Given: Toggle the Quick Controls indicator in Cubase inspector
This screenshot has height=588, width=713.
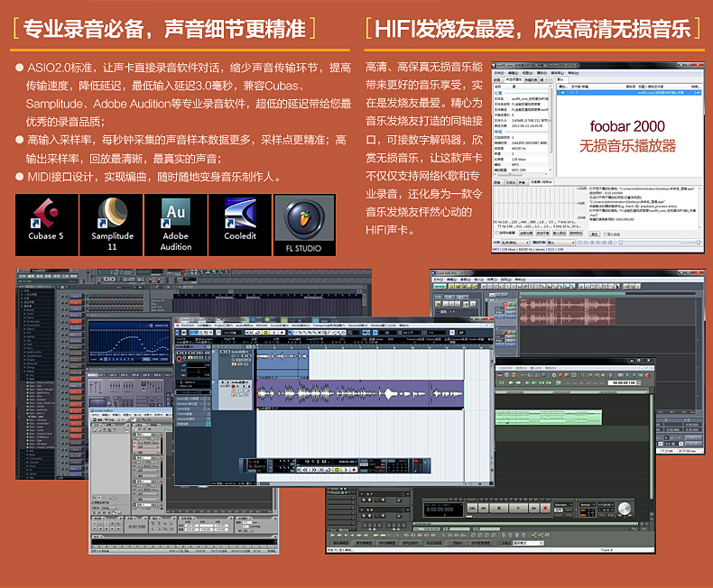Looking at the screenshot, I should (x=208, y=424).
